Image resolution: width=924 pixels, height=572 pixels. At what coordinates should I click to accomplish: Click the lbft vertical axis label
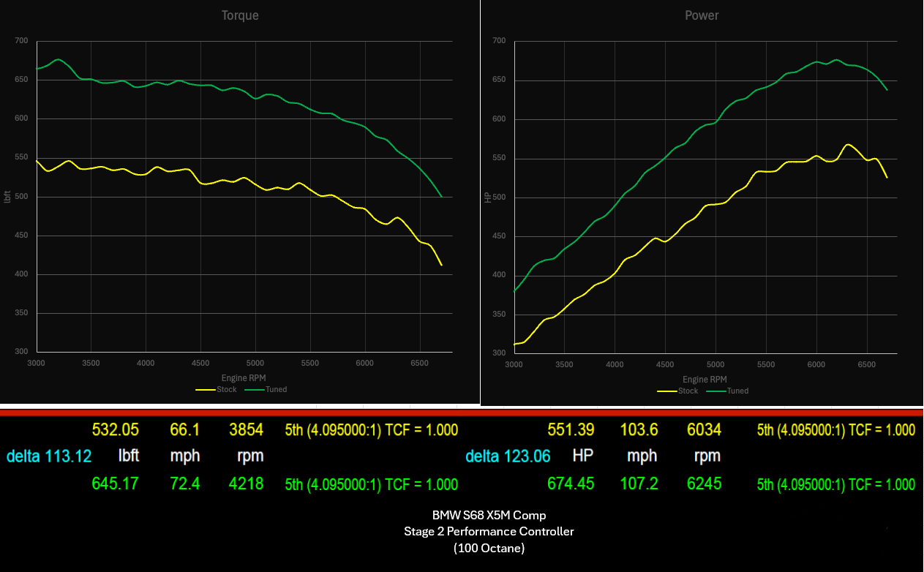tap(8, 197)
